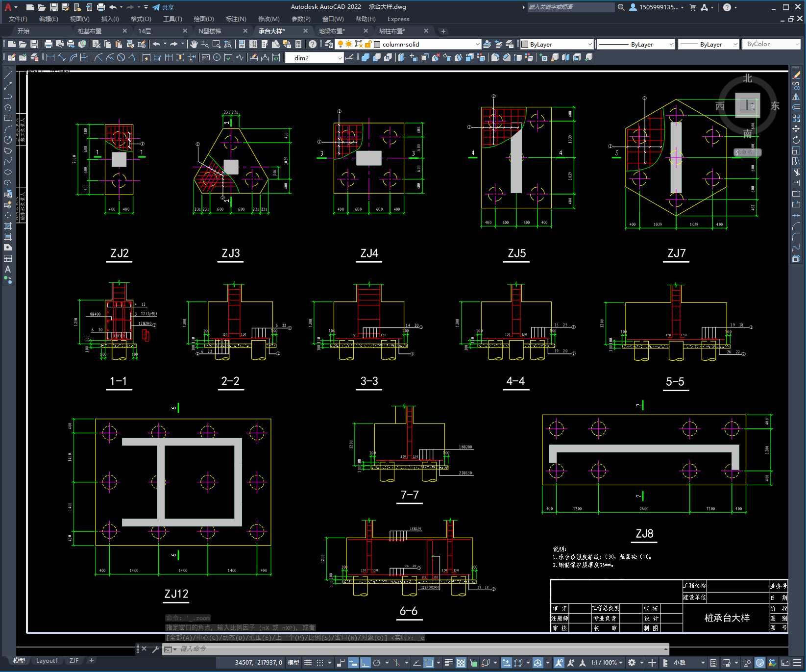Click the search keyword input field

570,7
